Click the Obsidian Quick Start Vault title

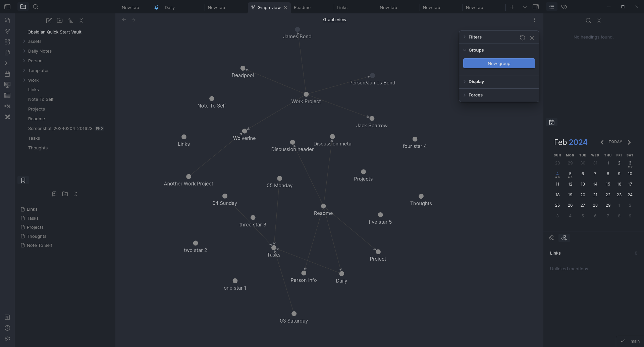point(54,32)
